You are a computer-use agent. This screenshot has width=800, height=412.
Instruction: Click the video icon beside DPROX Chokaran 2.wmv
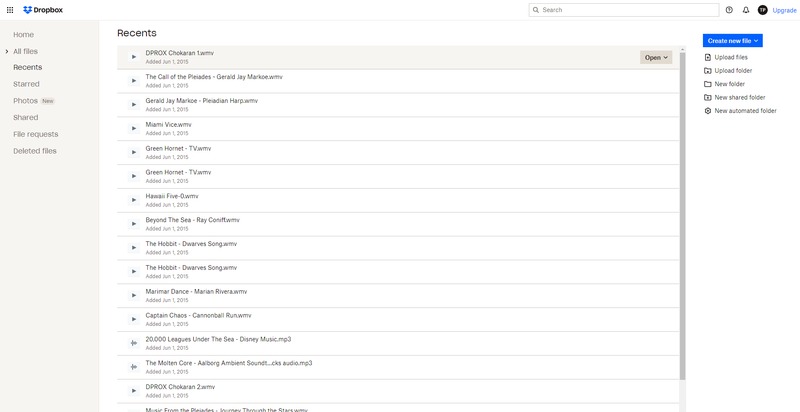[134, 391]
